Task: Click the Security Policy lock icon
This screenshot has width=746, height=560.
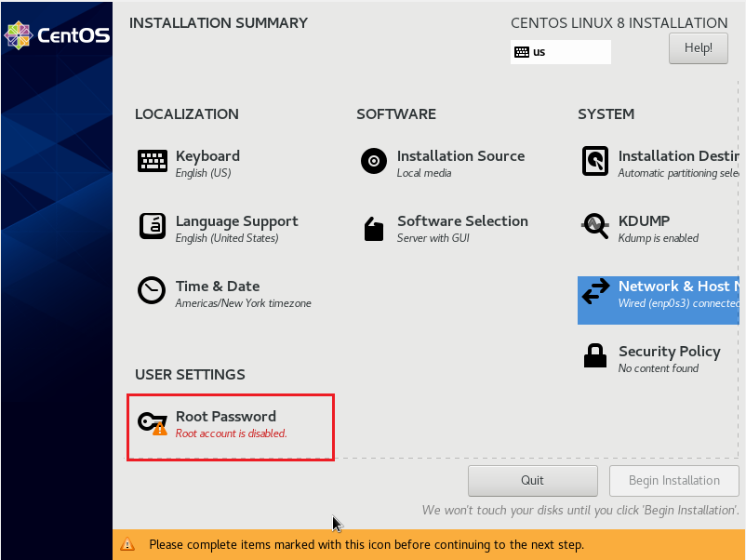Action: 595,355
